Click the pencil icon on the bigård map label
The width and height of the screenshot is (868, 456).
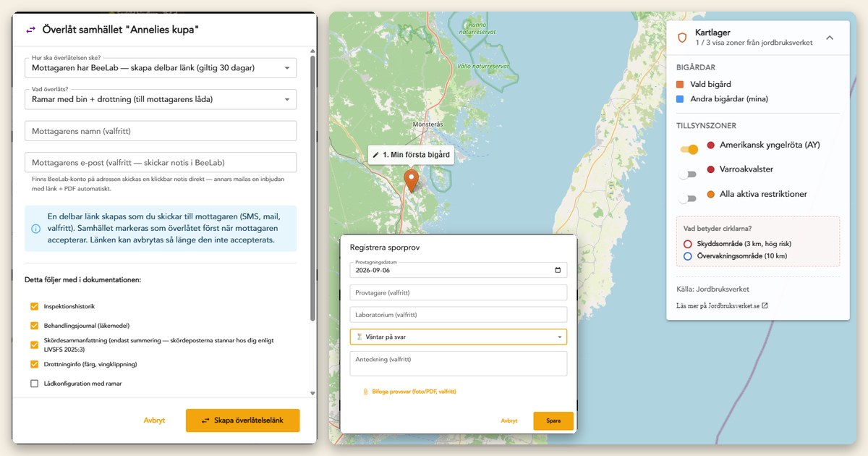[x=375, y=155]
